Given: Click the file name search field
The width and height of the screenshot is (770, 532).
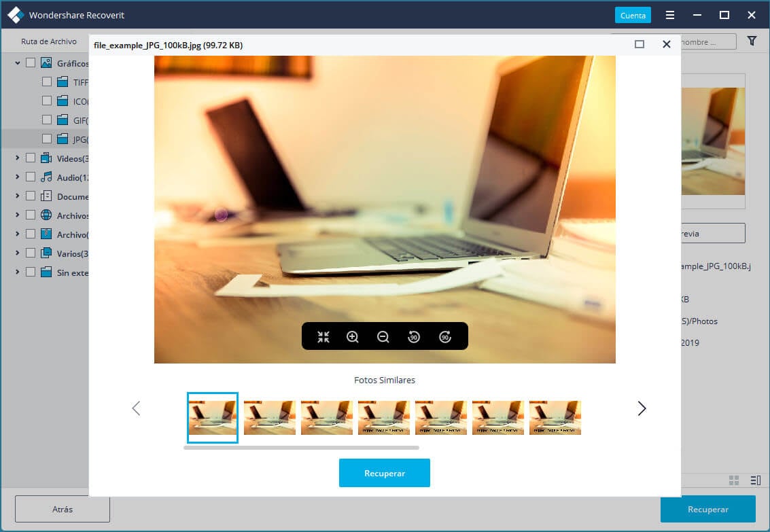Looking at the screenshot, I should [709, 41].
